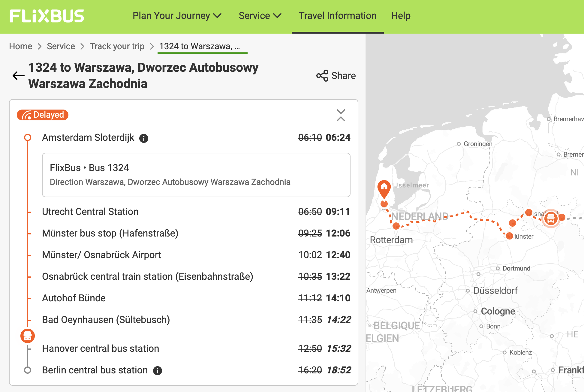Click the Münster stop marker on map
Image resolution: width=584 pixels, height=392 pixels.
[509, 236]
